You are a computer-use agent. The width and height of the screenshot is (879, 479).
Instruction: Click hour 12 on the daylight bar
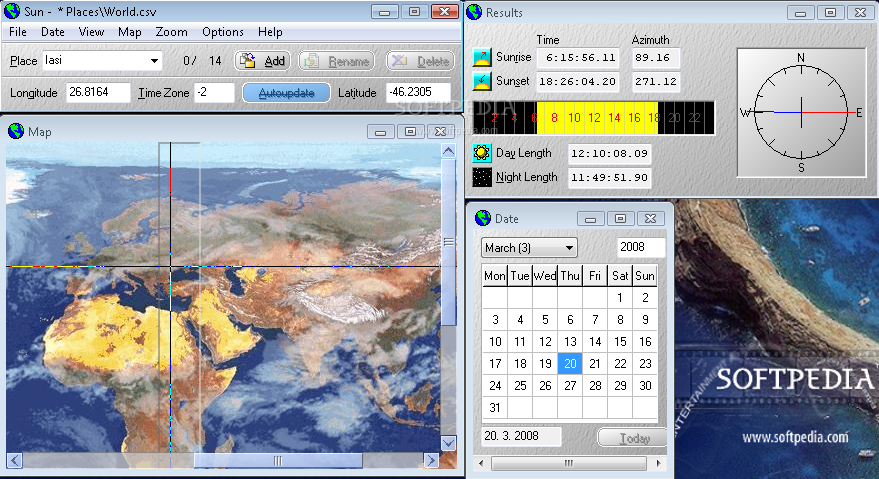click(594, 118)
